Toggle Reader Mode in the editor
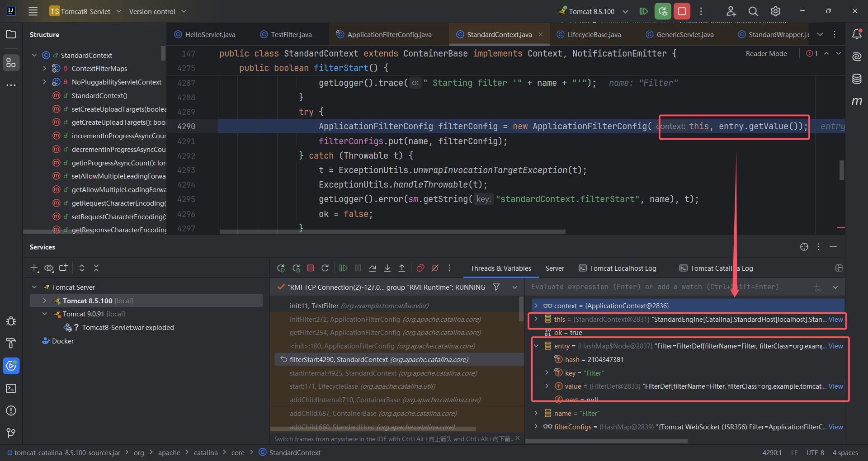This screenshot has height=461, width=868. click(766, 53)
